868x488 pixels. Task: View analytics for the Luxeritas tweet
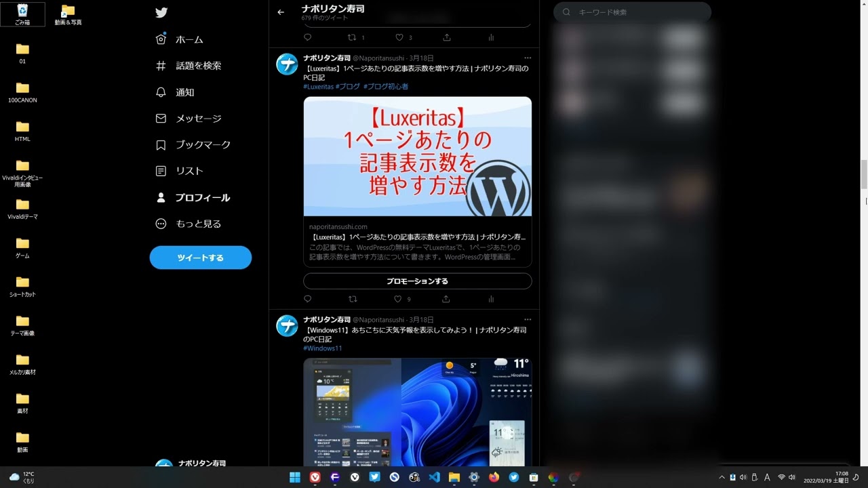(x=491, y=299)
